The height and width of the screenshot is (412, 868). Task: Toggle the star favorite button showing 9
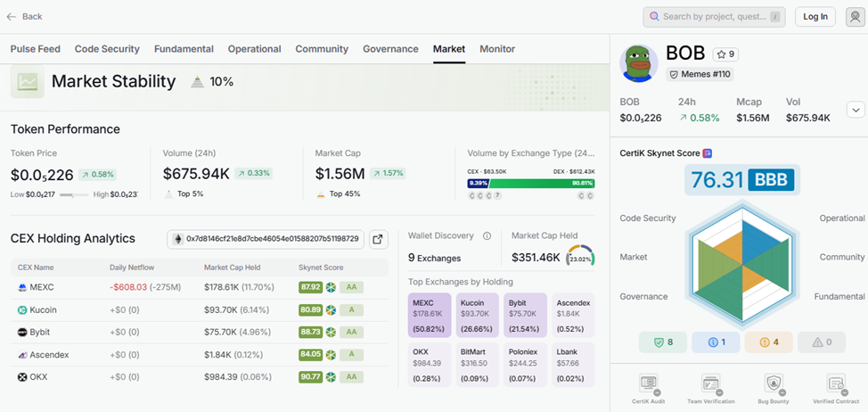click(725, 54)
